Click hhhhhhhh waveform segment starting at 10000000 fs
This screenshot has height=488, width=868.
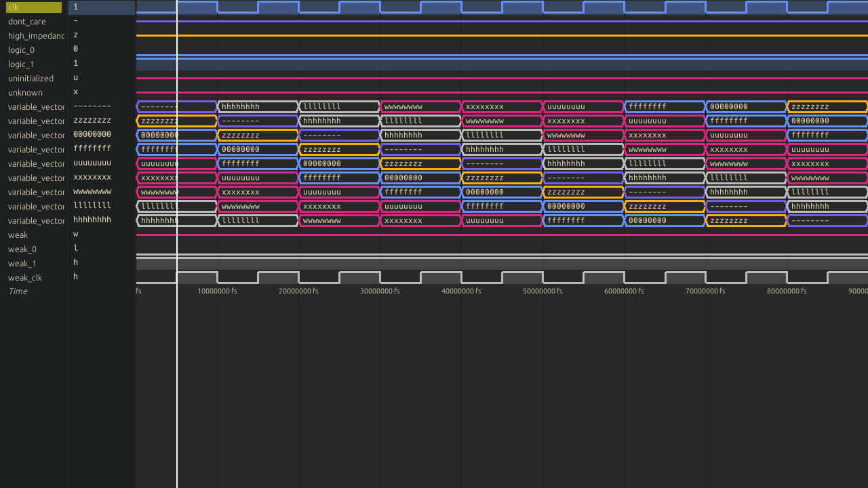click(258, 106)
